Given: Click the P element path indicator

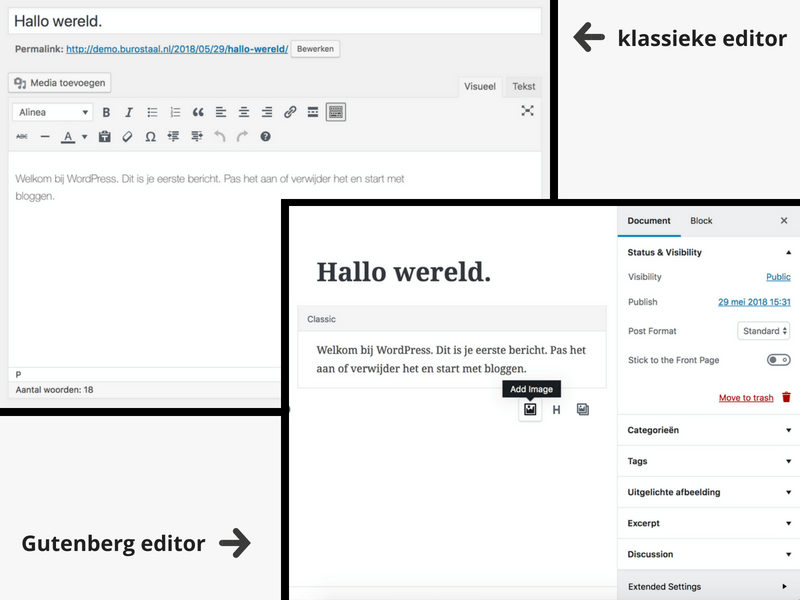Looking at the screenshot, I should pos(18,374).
